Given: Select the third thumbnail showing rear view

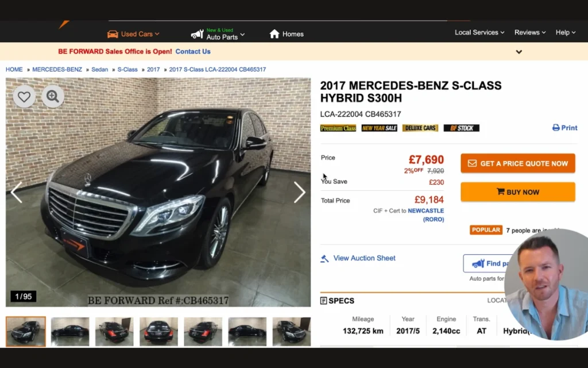Looking at the screenshot, I should click(x=114, y=332).
